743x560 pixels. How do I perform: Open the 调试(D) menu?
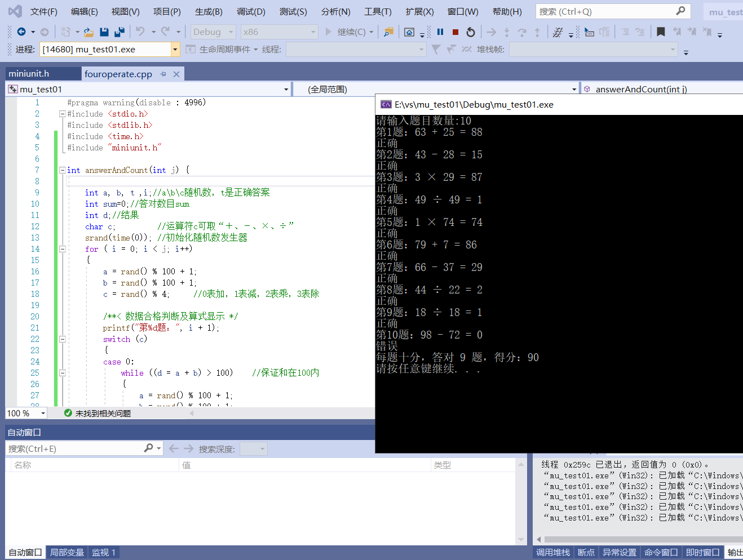(251, 11)
